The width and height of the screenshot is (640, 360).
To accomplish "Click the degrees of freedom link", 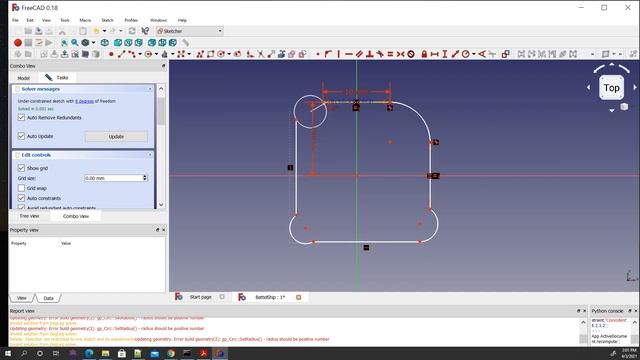I will (84, 101).
